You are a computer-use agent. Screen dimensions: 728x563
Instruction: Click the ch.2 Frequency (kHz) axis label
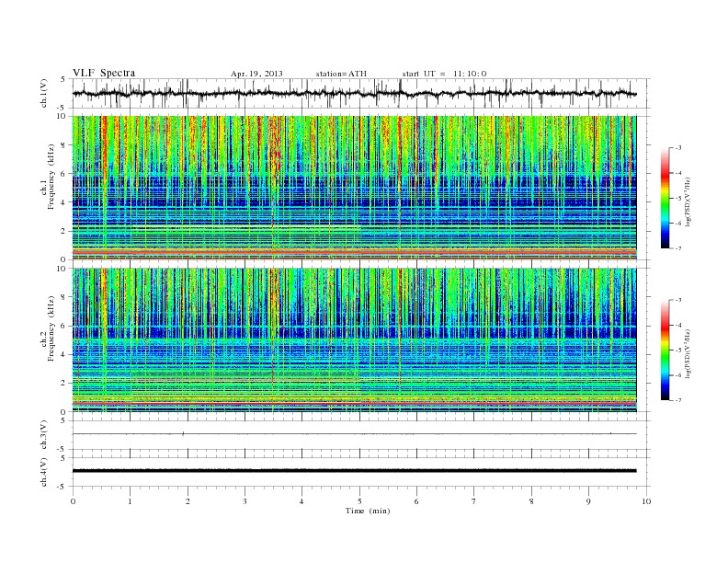click(x=48, y=329)
